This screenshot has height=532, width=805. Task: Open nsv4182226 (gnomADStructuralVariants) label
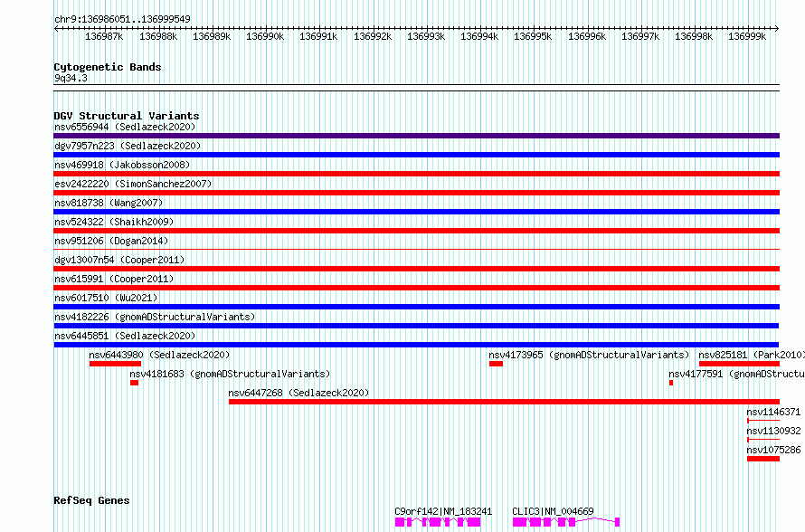click(155, 317)
